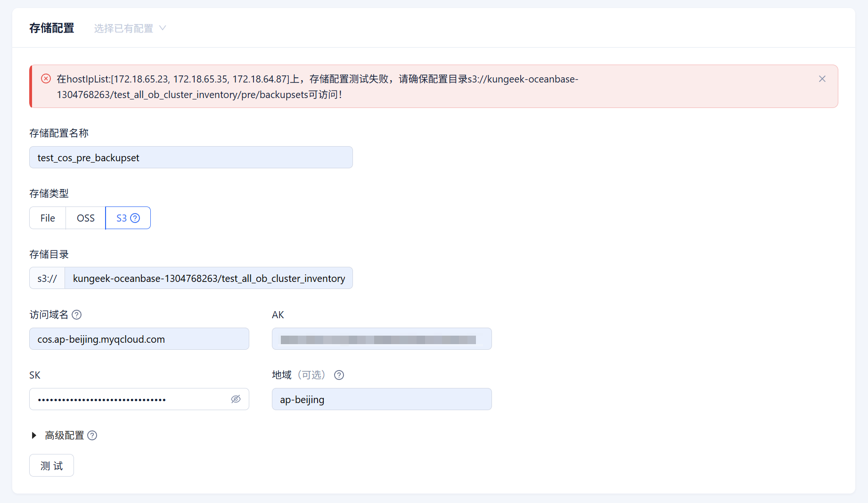
Task: Click the s3:// prefix addon
Action: click(47, 278)
